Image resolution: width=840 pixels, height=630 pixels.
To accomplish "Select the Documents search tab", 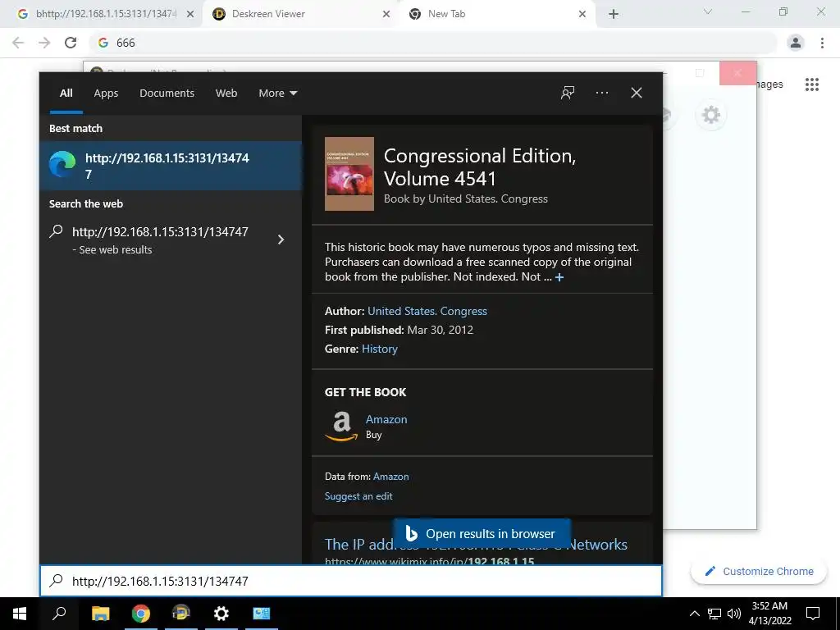I will [167, 93].
